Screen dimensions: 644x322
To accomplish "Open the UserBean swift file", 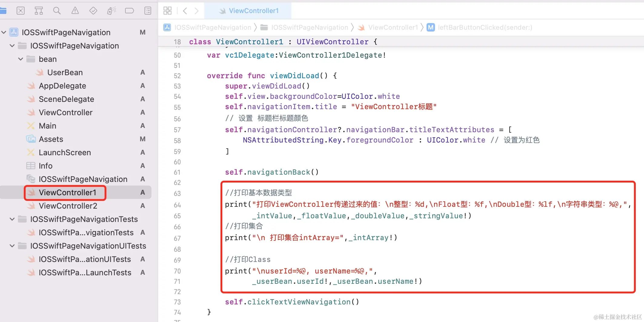I will [65, 72].
